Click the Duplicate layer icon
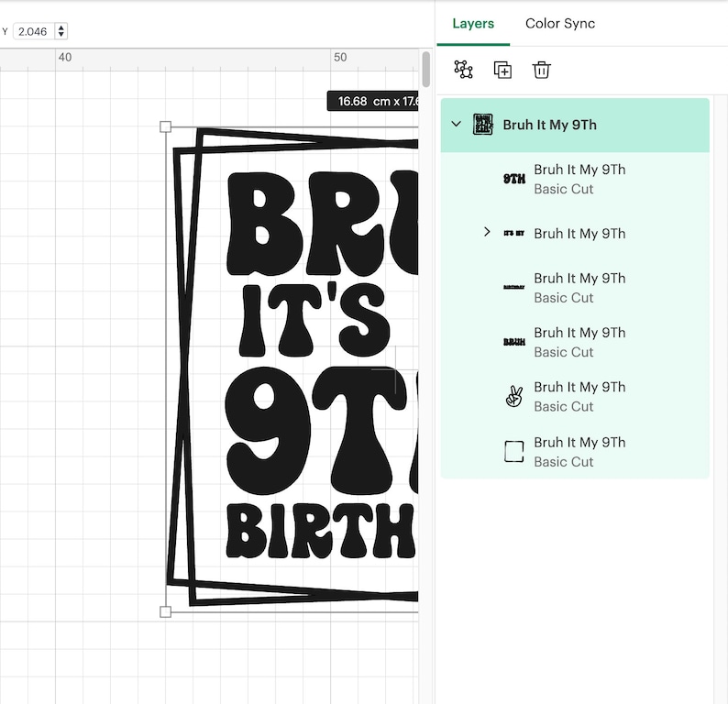This screenshot has height=704, width=728. pyautogui.click(x=502, y=70)
